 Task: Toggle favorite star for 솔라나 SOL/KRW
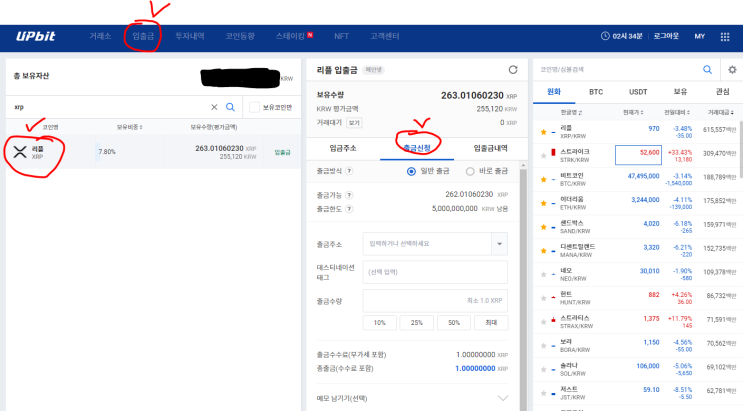544,369
